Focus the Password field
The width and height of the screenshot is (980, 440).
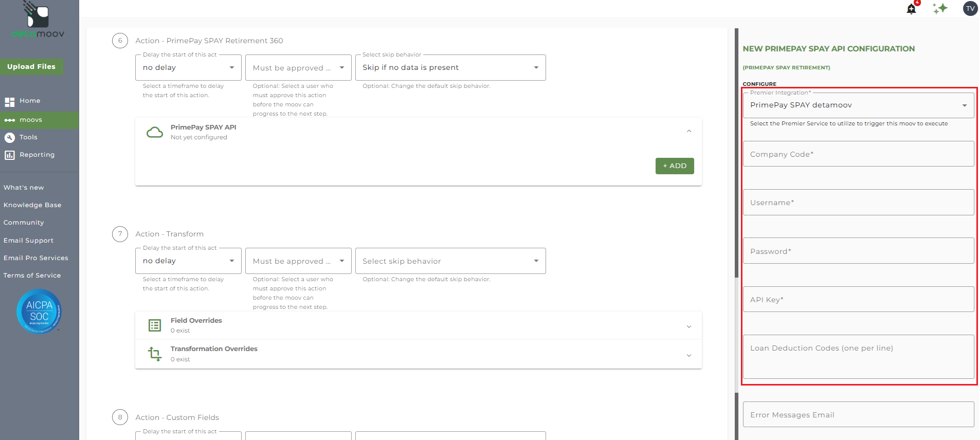tap(858, 251)
